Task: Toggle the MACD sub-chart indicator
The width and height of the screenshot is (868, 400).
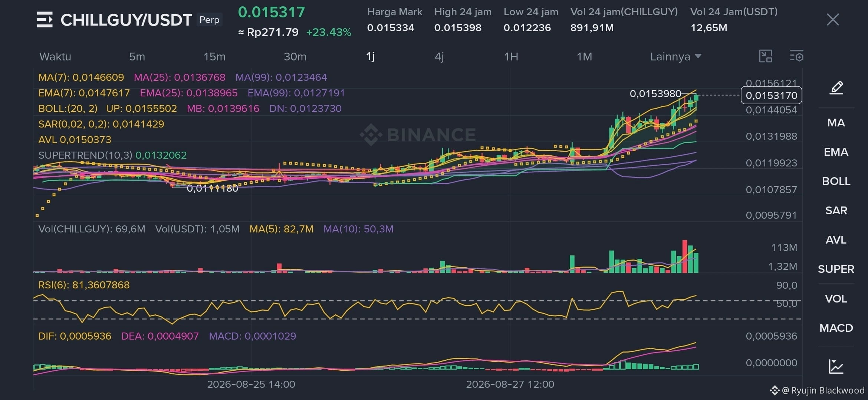Action: pyautogui.click(x=836, y=328)
